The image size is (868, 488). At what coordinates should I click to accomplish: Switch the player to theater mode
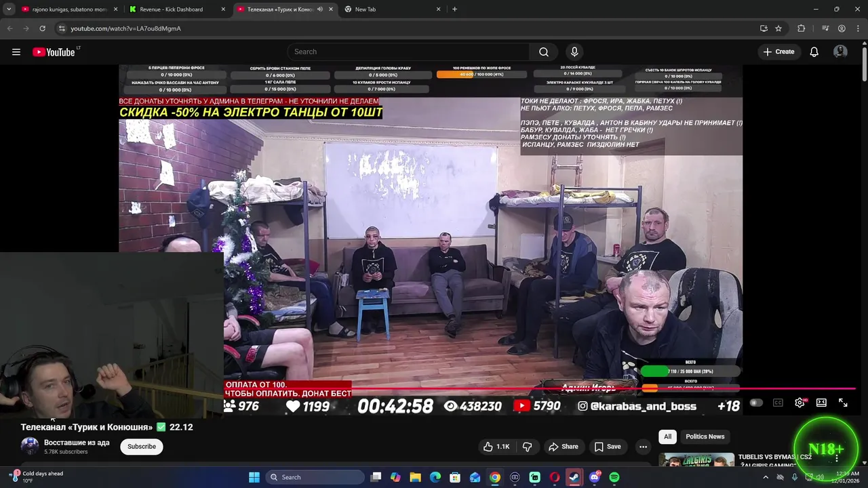pyautogui.click(x=821, y=403)
